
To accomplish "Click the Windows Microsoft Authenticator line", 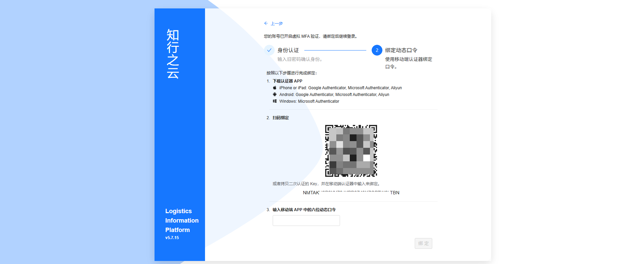I will pos(309,101).
